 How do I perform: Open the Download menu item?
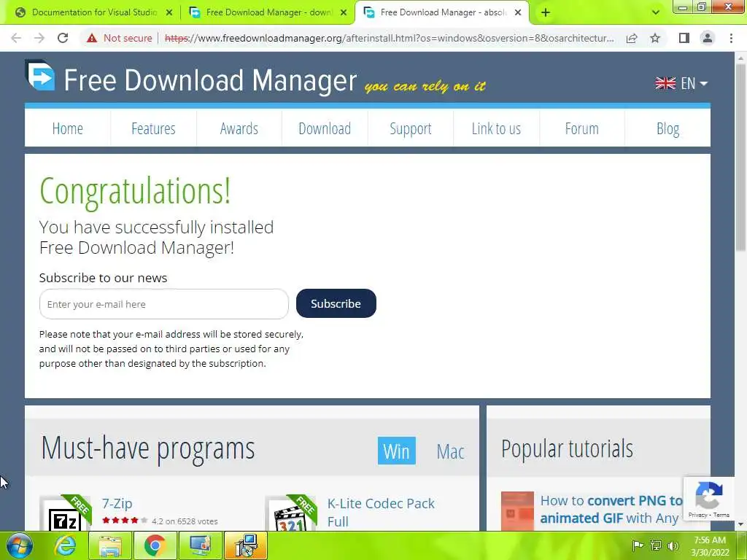[325, 128]
